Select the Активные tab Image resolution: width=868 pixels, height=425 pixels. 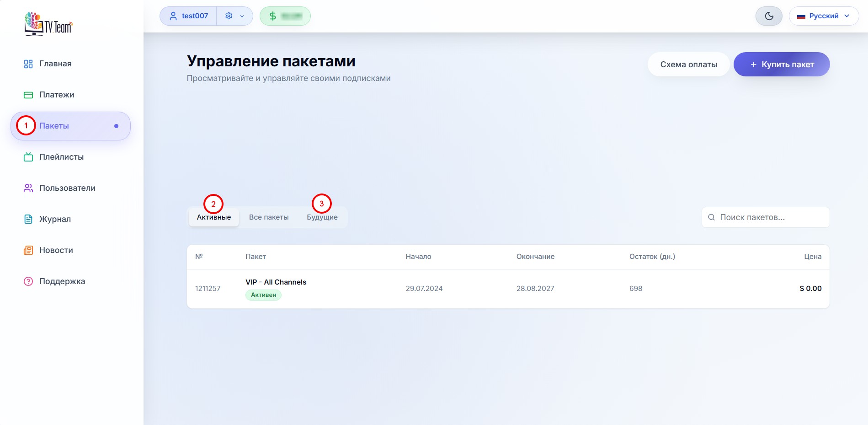point(214,217)
